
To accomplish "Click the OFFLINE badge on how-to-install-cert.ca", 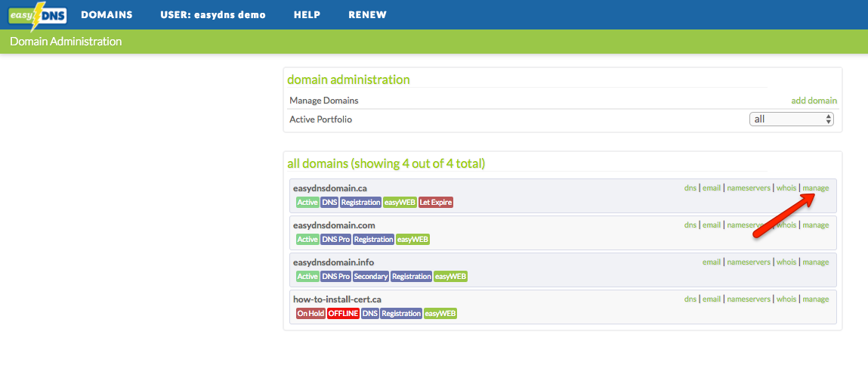I will [343, 314].
